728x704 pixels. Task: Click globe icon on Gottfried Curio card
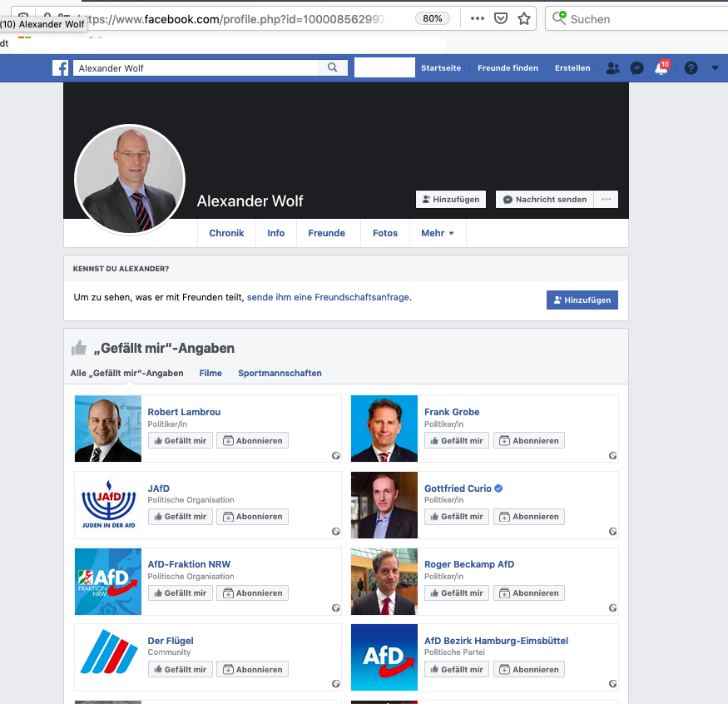click(x=613, y=531)
